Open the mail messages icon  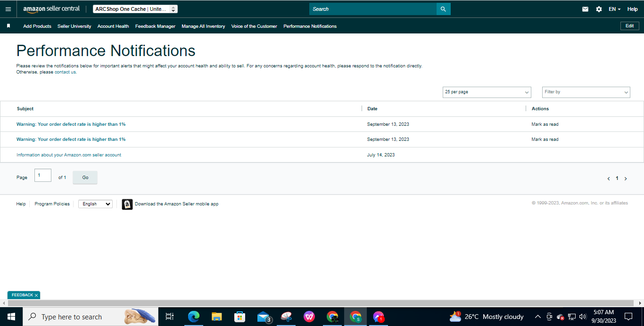[585, 9]
